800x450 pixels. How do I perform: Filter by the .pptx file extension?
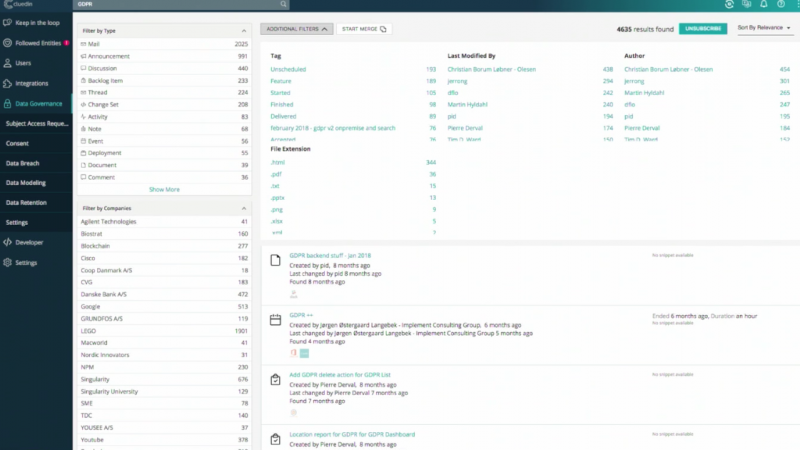point(278,198)
